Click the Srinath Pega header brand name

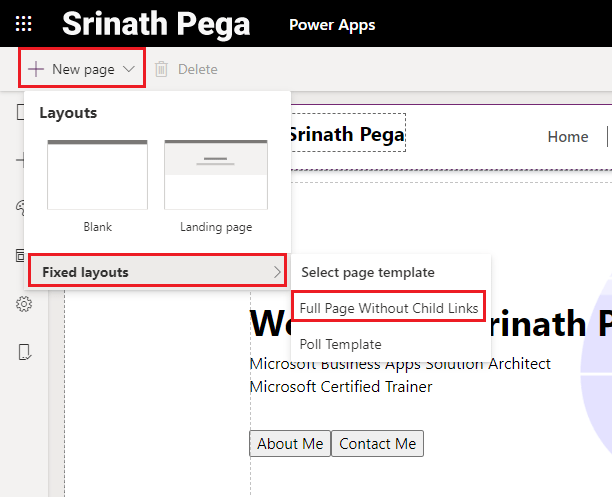156,24
